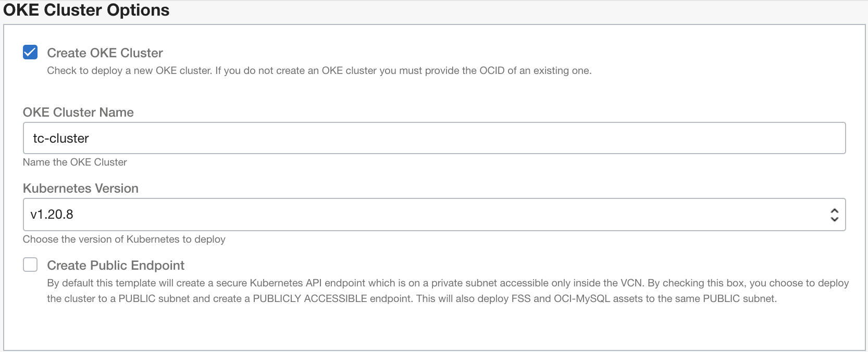Click the up-down chevron icon in version selector
The height and width of the screenshot is (352, 868).
coord(834,215)
